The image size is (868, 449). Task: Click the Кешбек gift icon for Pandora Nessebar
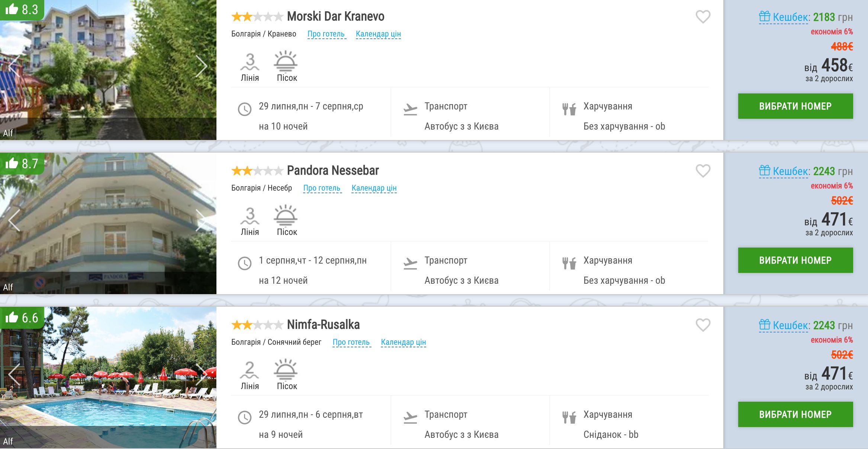765,171
